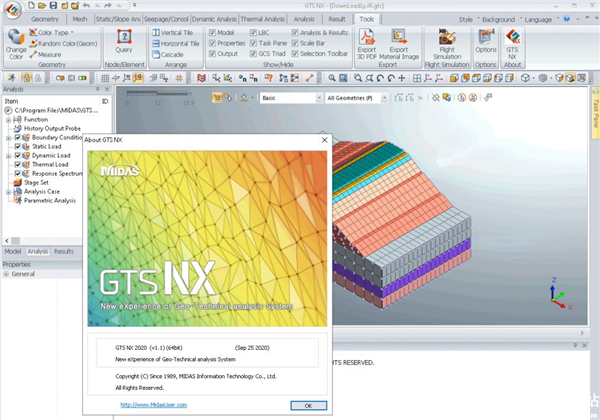The width and height of the screenshot is (600, 420).
Task: Expand the Function tree node
Action: coord(8,120)
